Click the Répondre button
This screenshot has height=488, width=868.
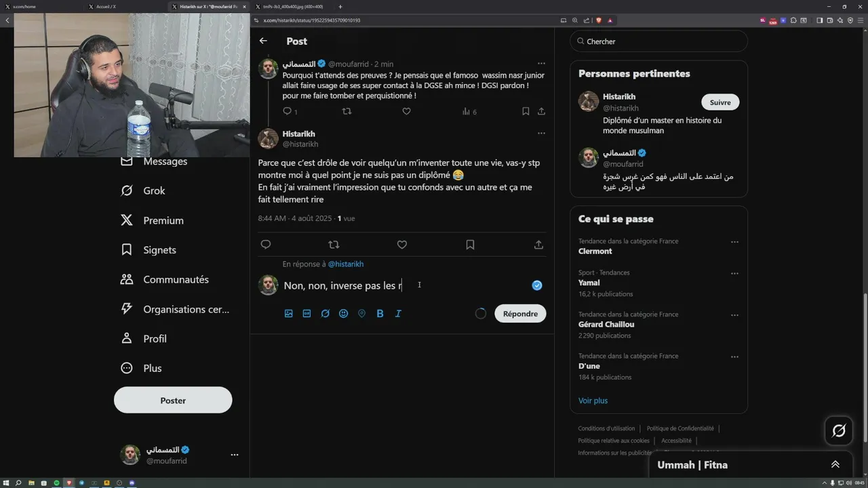pyautogui.click(x=520, y=314)
